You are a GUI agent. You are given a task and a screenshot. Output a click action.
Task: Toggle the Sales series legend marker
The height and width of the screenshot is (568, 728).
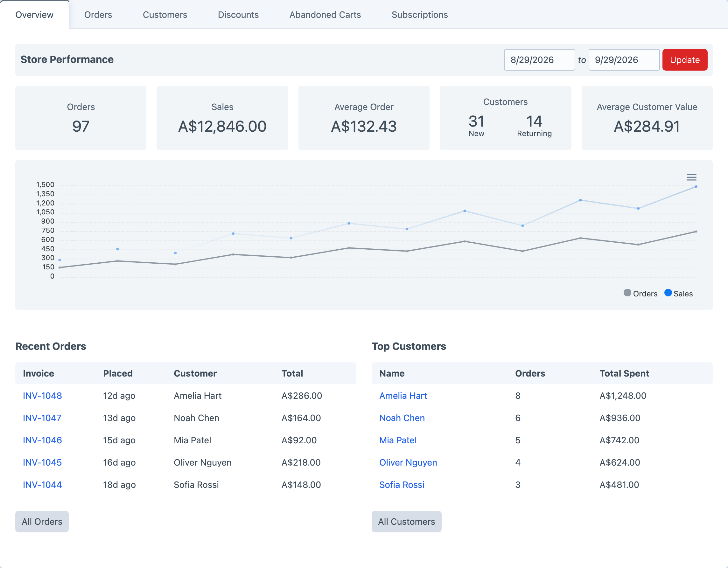tap(668, 293)
